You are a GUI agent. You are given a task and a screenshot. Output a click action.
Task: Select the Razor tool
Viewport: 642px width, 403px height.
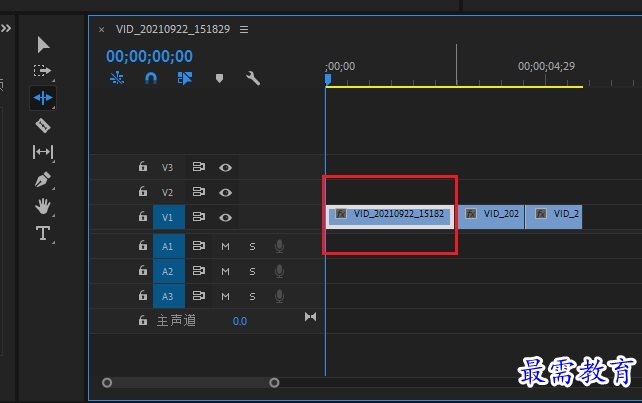(43, 125)
